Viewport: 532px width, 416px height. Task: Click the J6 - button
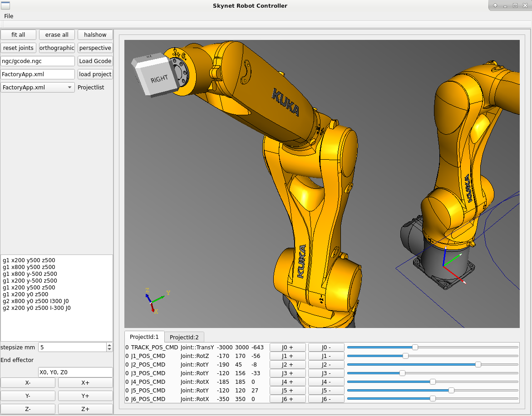(326, 399)
